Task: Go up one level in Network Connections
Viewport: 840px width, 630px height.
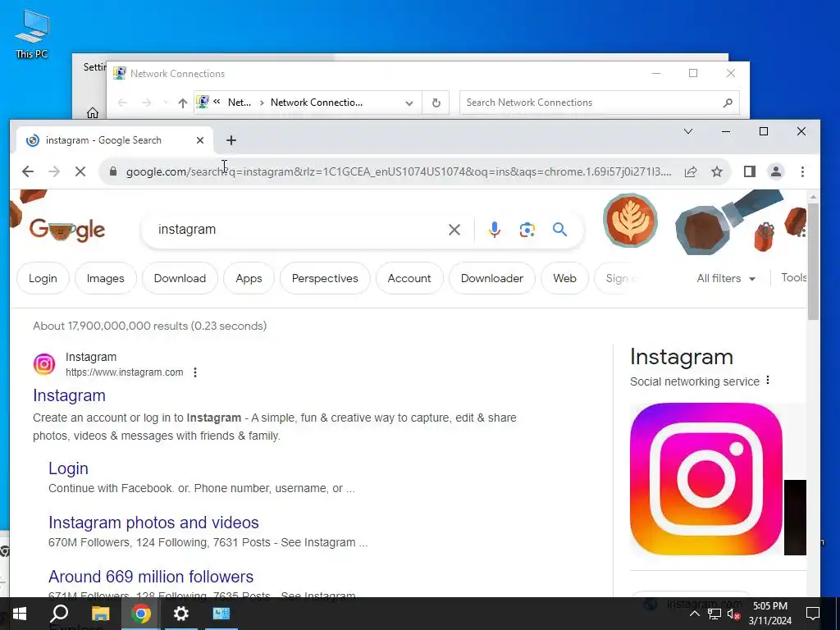Action: [183, 103]
